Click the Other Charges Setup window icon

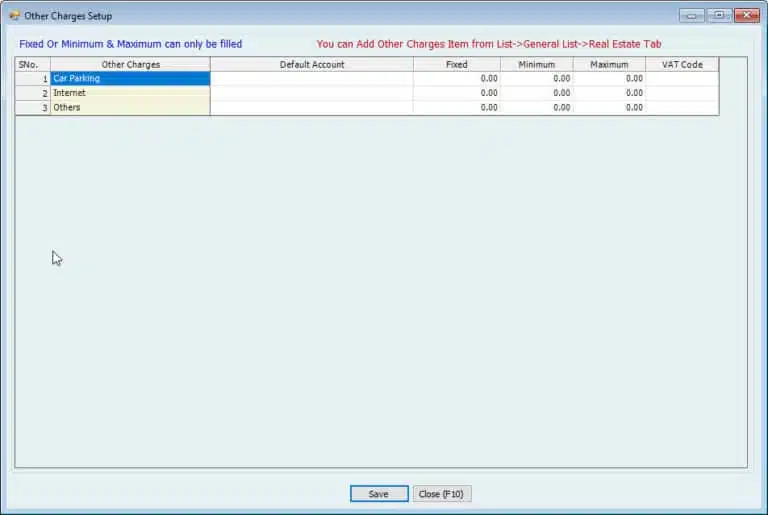pyautogui.click(x=14, y=16)
